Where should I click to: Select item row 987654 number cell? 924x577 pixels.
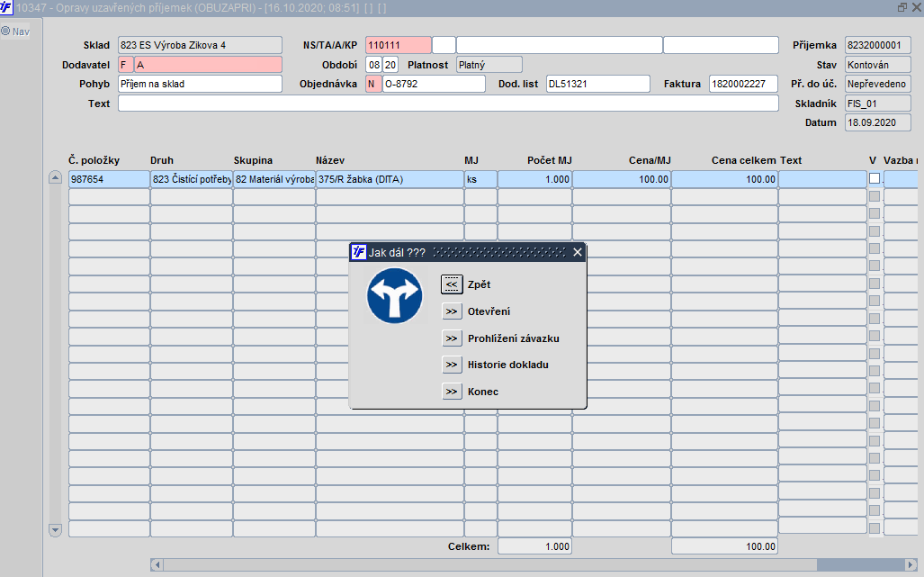click(109, 179)
